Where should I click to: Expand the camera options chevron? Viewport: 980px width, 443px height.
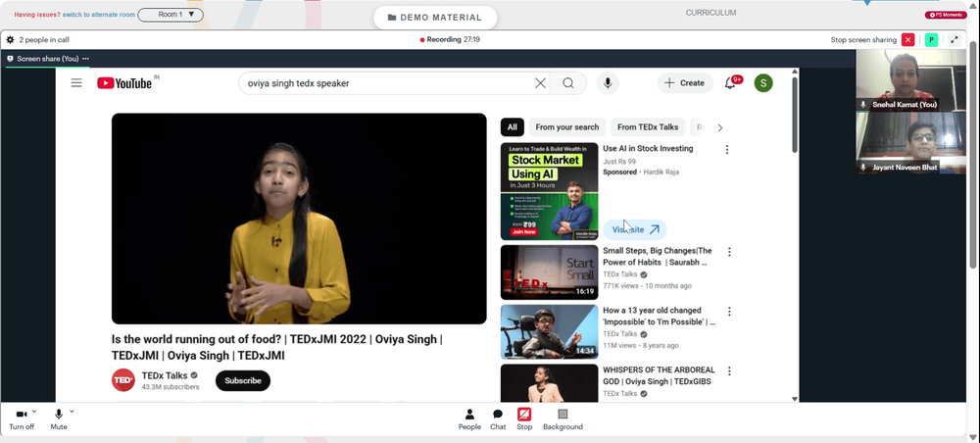(33, 411)
